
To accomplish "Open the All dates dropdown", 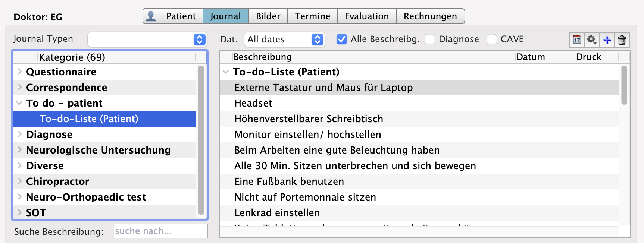I will click(284, 40).
